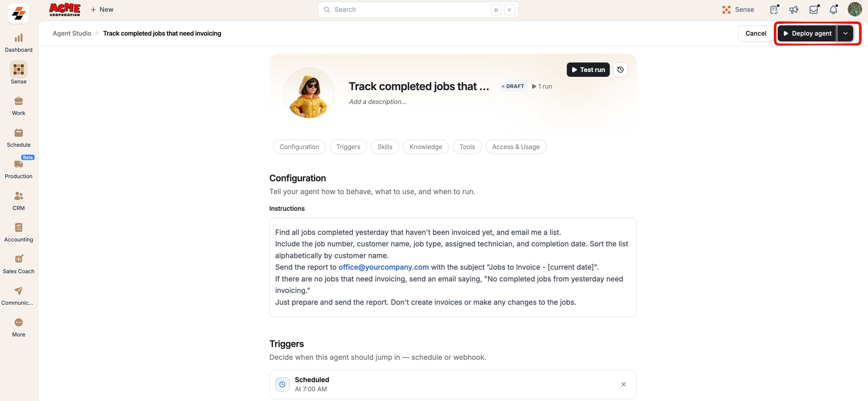Go to Work briefcase icon
868x401 pixels.
coord(18,101)
